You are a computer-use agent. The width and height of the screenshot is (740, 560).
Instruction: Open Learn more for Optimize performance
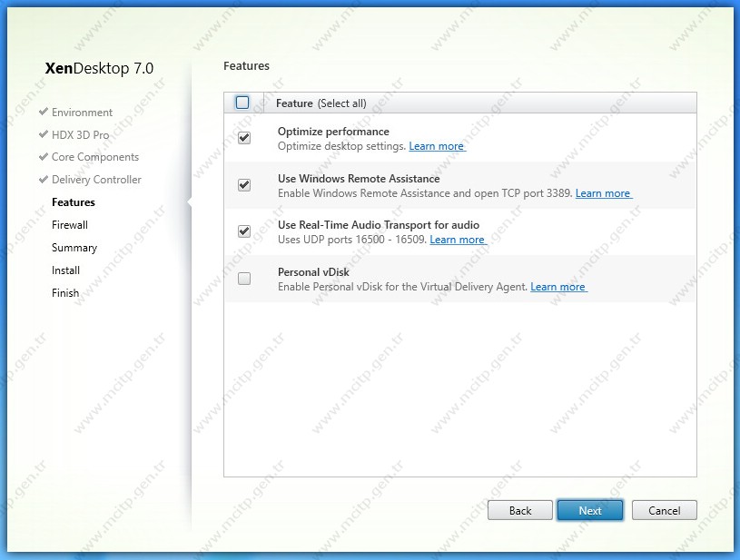pos(437,146)
